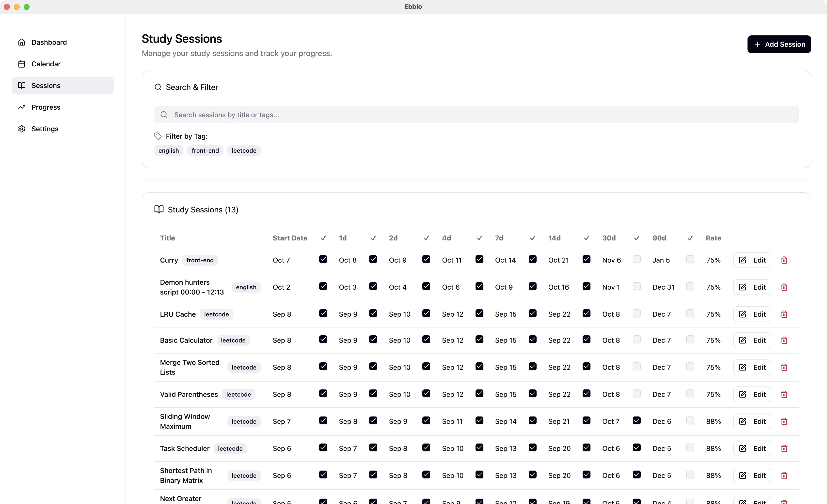Remove Task Scheduler session via trash icon
The image size is (827, 504).
(x=784, y=448)
